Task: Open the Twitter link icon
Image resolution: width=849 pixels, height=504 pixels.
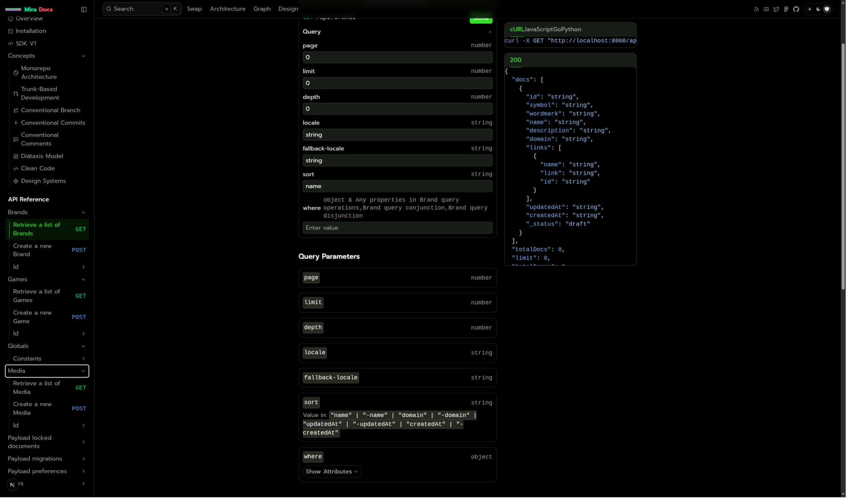Action: click(x=776, y=9)
